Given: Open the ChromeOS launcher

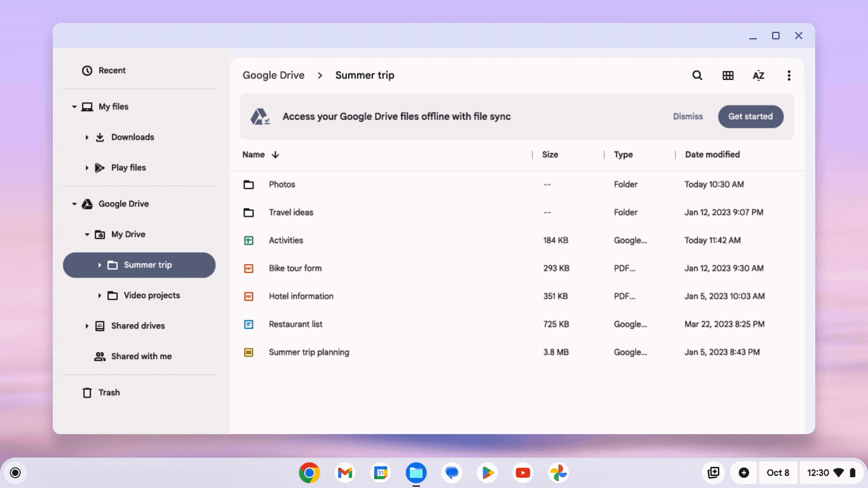Looking at the screenshot, I should pyautogui.click(x=15, y=473).
